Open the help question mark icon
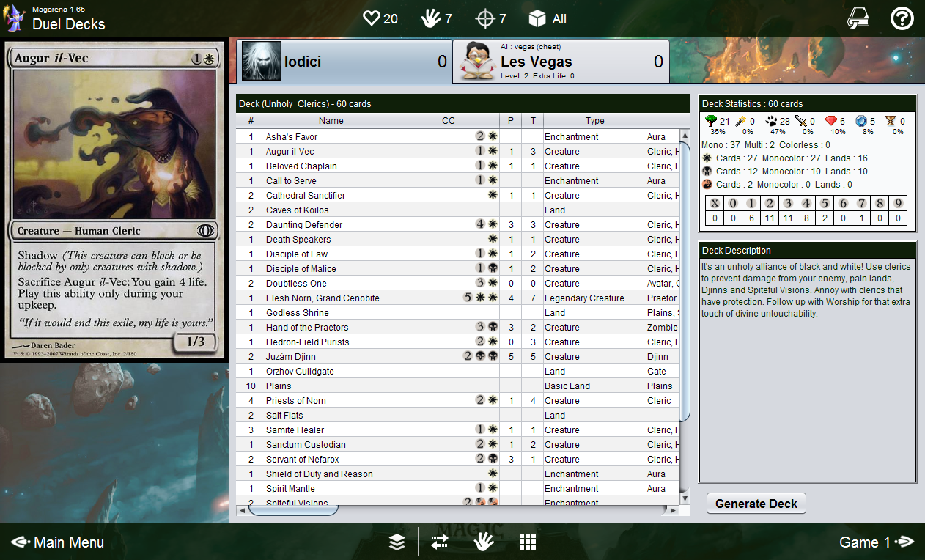The width and height of the screenshot is (925, 560). 902,18
